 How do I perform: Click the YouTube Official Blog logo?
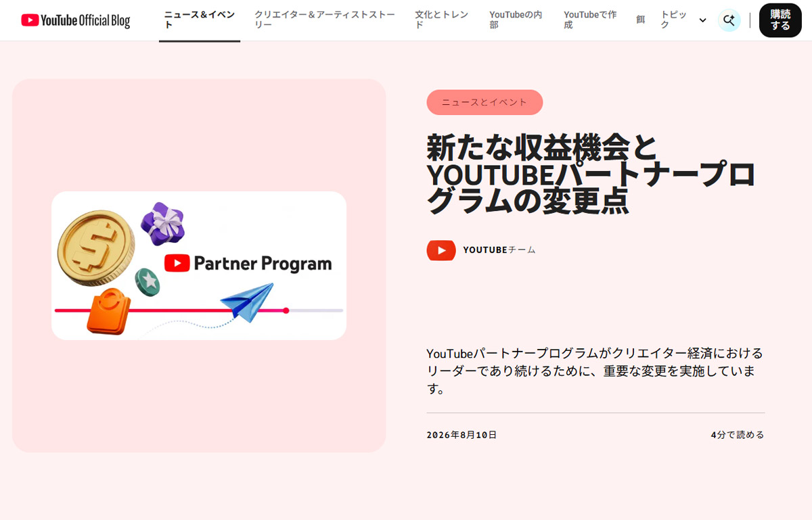pyautogui.click(x=75, y=20)
